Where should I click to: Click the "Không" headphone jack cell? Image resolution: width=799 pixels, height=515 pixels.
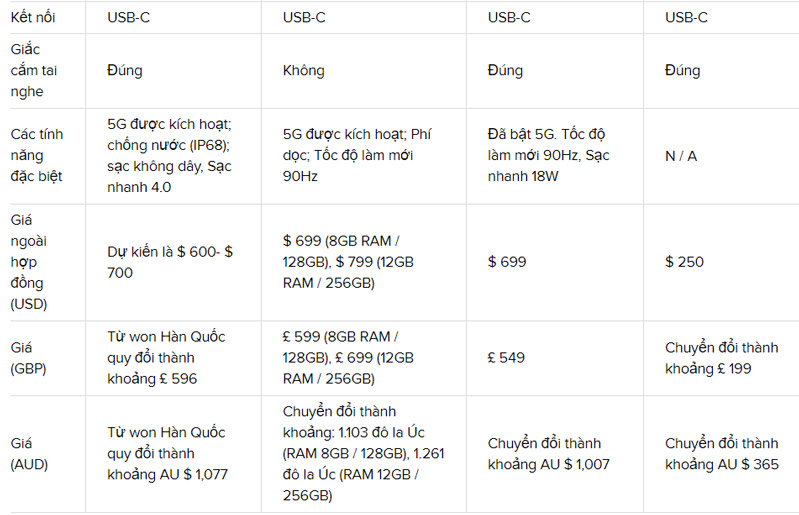(x=303, y=71)
